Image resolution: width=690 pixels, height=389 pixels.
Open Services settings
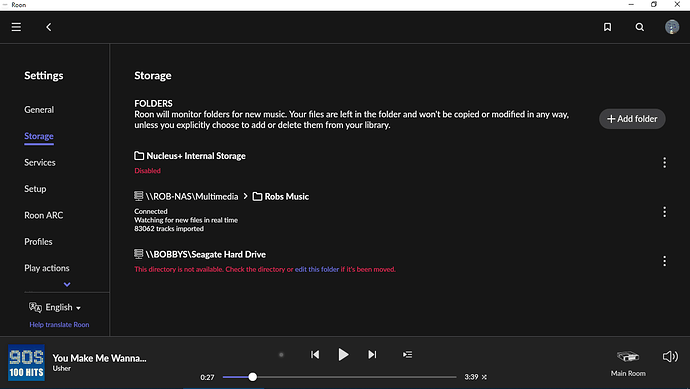40,162
